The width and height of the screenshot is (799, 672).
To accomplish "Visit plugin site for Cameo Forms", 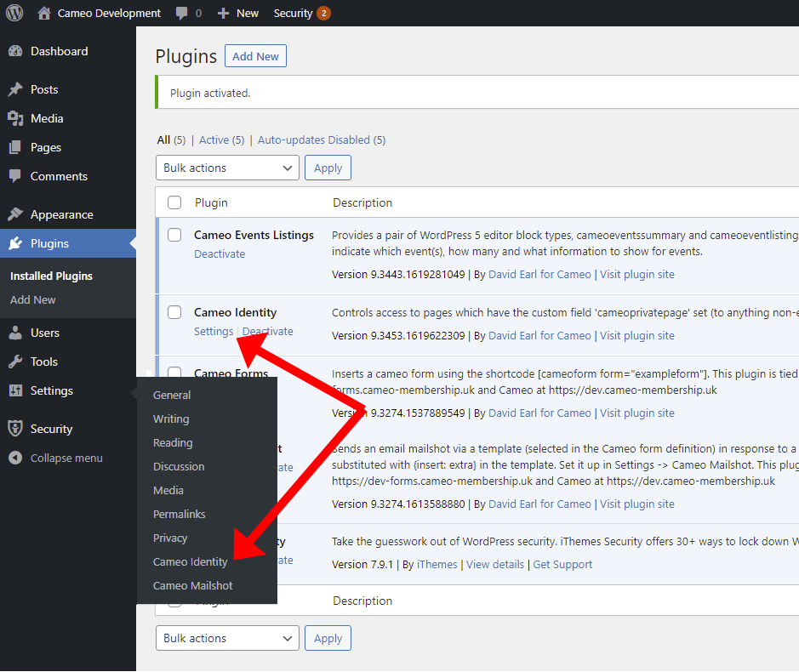I will (x=637, y=413).
